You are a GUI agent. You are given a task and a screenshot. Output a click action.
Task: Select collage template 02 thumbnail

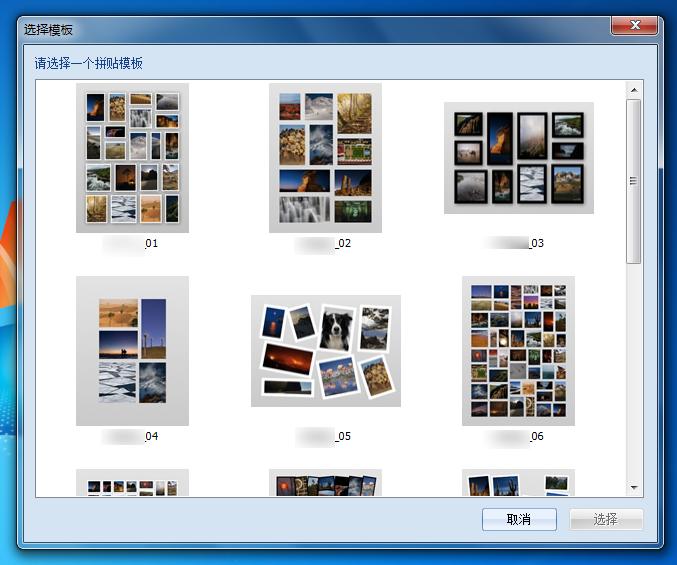click(x=325, y=158)
